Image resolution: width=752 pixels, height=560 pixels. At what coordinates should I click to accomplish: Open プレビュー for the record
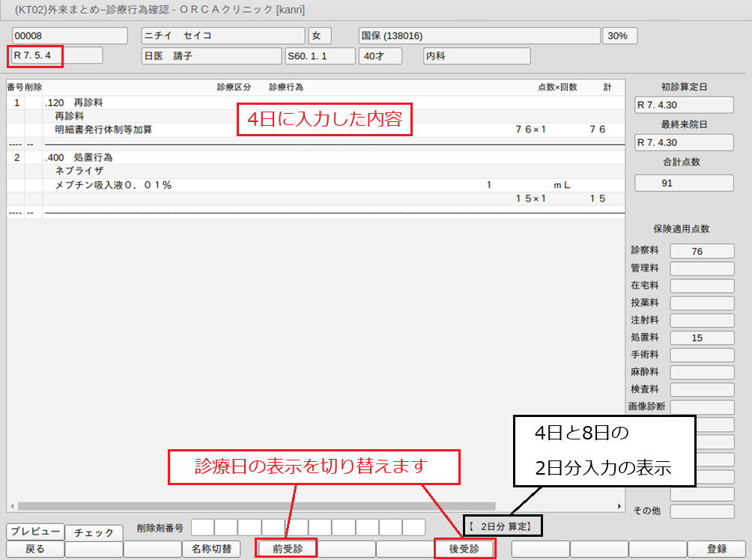coord(35,531)
